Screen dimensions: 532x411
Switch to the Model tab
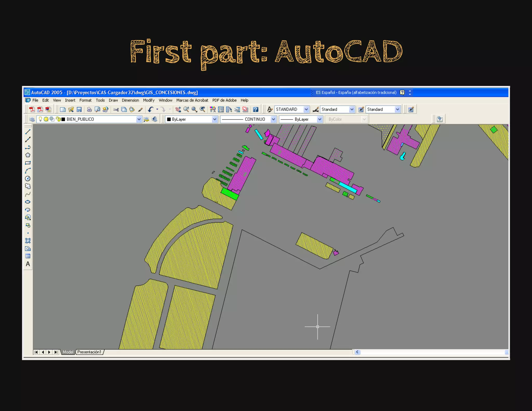pos(68,352)
